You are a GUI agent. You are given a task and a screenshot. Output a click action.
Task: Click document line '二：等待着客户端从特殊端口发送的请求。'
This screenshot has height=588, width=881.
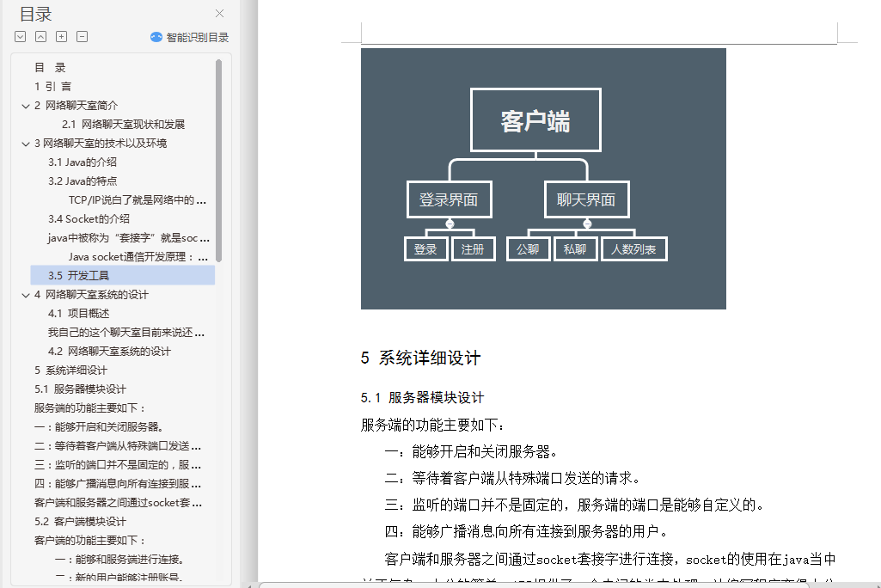(513, 478)
